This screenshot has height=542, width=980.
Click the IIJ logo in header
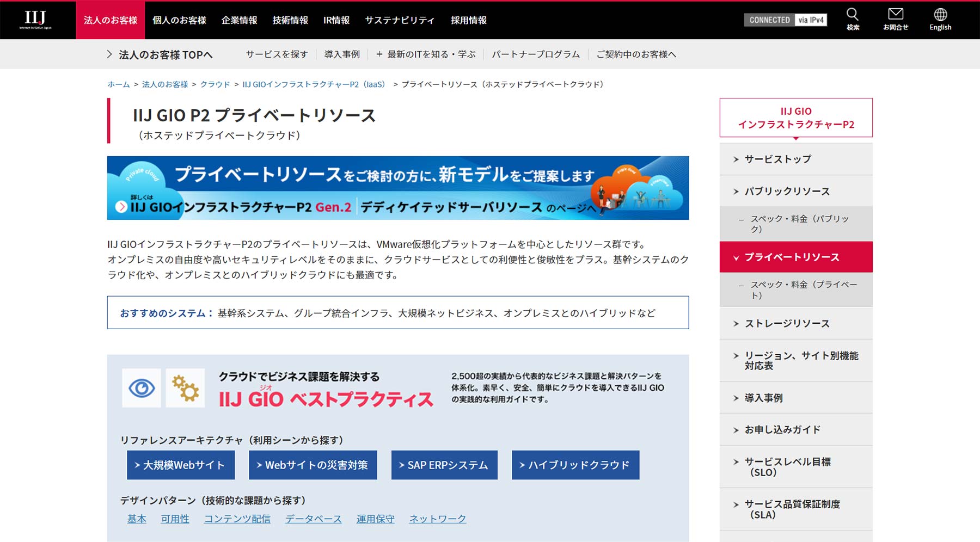tap(35, 20)
